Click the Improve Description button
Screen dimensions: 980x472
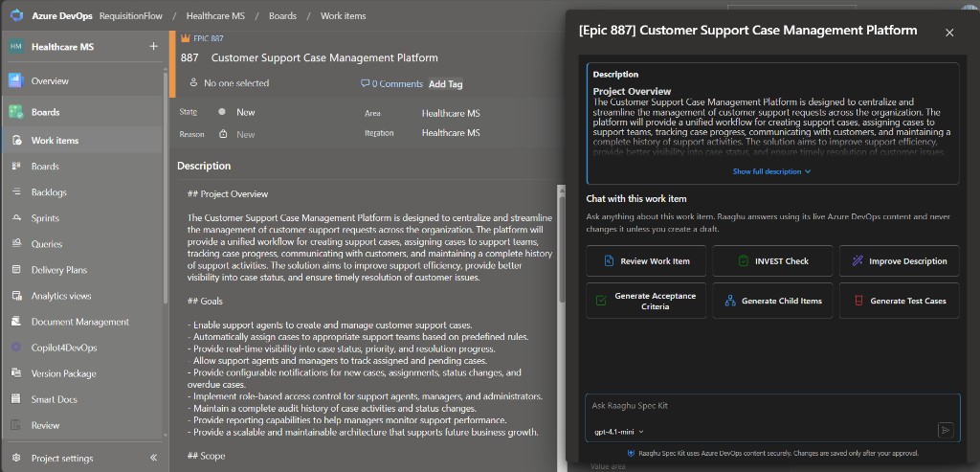(899, 260)
